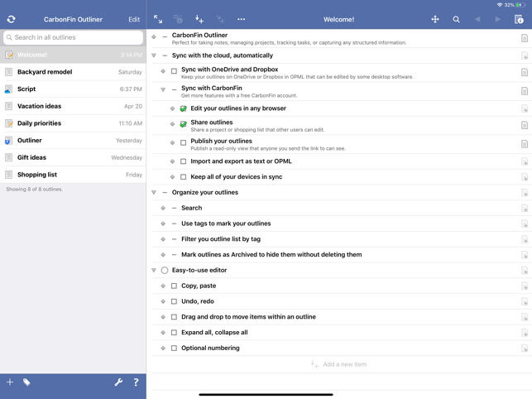
Task: Click the Search in all outlines field
Action: click(73, 37)
